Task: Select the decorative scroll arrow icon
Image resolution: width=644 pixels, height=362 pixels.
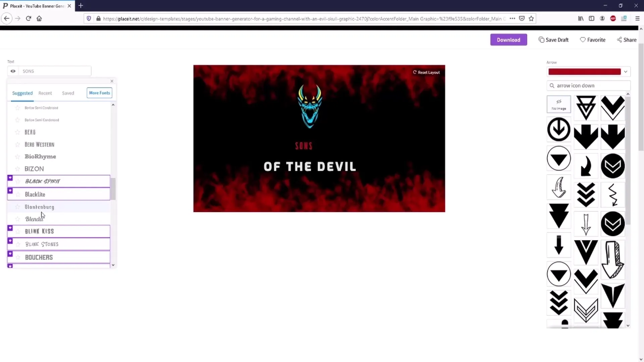Action: (x=558, y=188)
